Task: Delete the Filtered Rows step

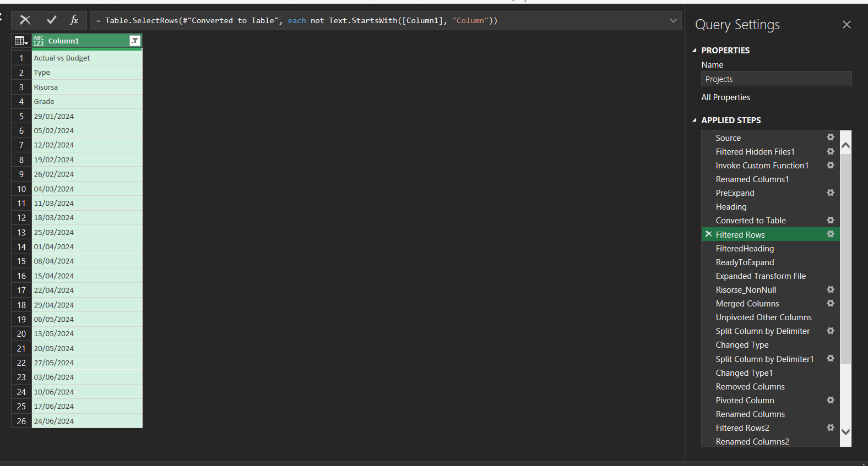Action: 709,234
